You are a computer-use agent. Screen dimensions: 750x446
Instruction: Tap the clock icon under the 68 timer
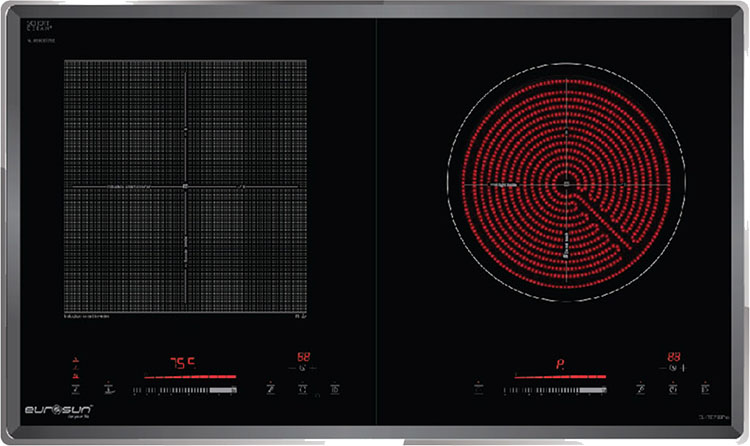coord(302,368)
